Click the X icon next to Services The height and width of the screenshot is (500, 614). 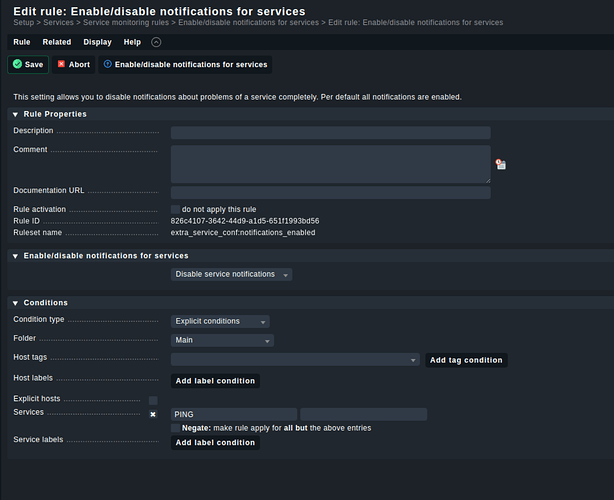pyautogui.click(x=153, y=414)
